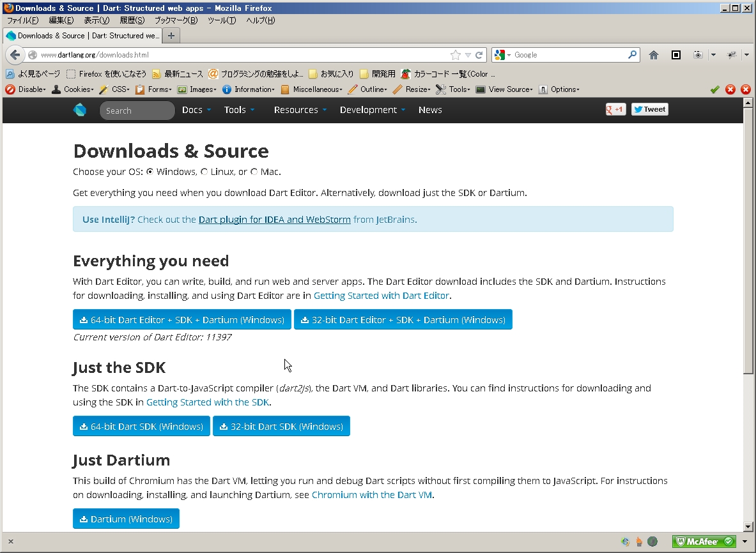Screen dimensions: 756x553
Task: Expand the Images developer menu
Action: coord(197,89)
